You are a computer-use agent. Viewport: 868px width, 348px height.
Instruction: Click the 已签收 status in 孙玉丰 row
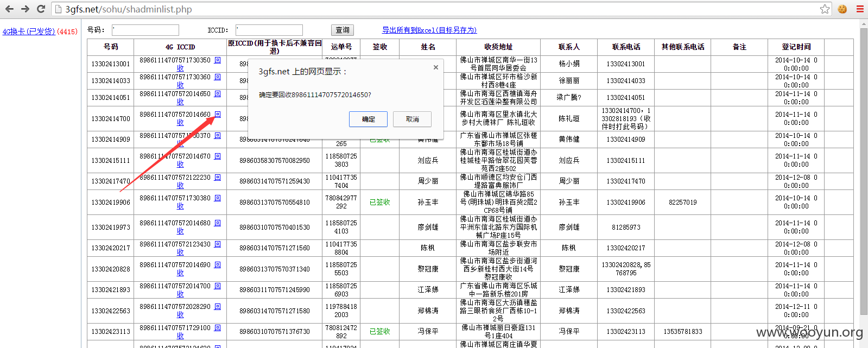click(380, 203)
